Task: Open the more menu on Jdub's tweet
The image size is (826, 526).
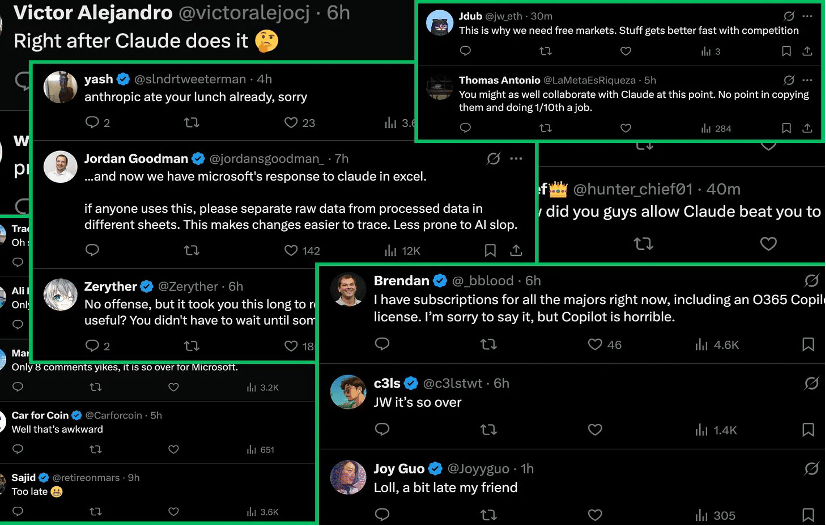Action: (807, 16)
